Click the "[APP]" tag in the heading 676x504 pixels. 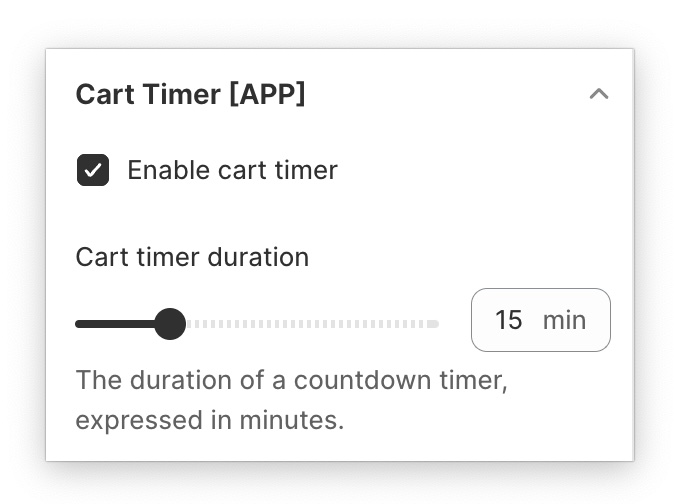(x=267, y=95)
